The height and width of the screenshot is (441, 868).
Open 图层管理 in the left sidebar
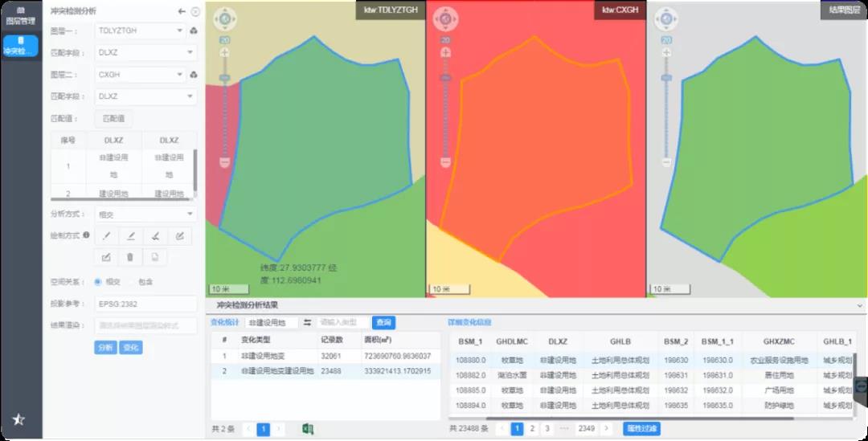pos(20,16)
